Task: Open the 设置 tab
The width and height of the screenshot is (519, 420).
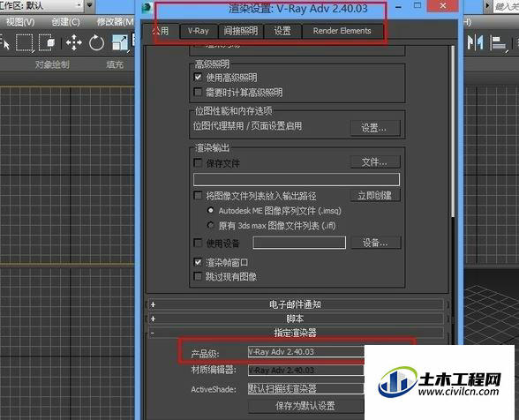Action: [x=282, y=31]
